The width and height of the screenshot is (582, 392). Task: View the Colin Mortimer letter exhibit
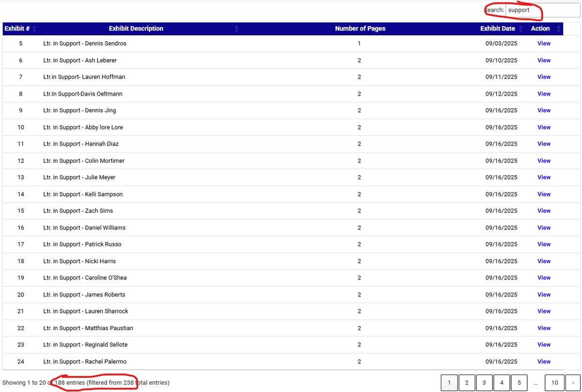point(544,161)
